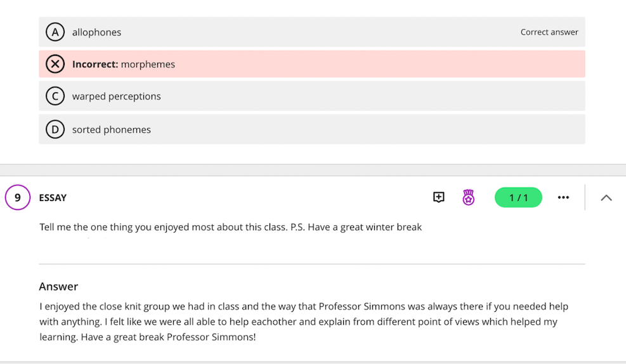Select option A circle for allophones
This screenshot has height=364, width=626.
pos(55,32)
